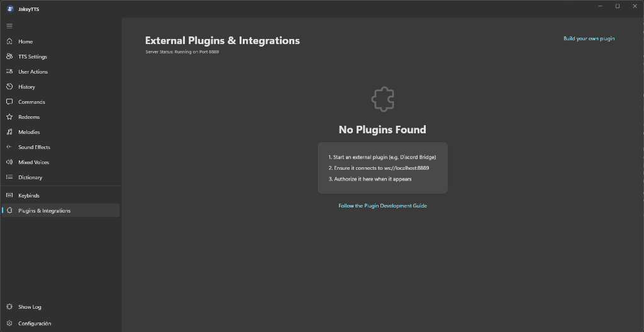Minimize the JakeyTTS window
The width and height of the screenshot is (644, 332).
pyautogui.click(x=600, y=6)
